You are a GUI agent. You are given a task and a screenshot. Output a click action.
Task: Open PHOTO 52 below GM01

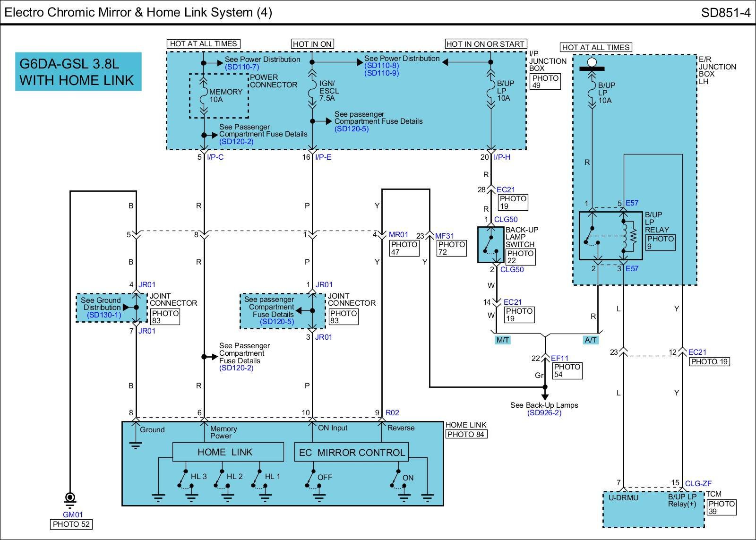point(71,524)
